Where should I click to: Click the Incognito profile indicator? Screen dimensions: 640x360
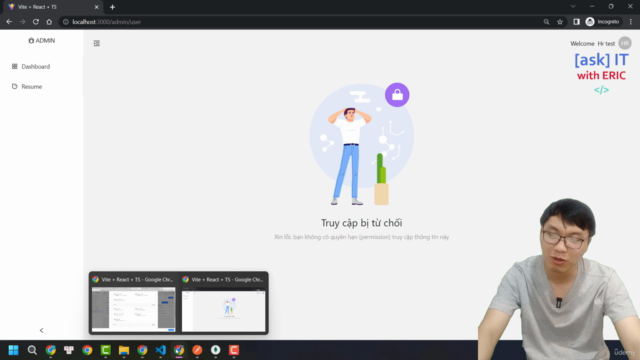tap(603, 22)
